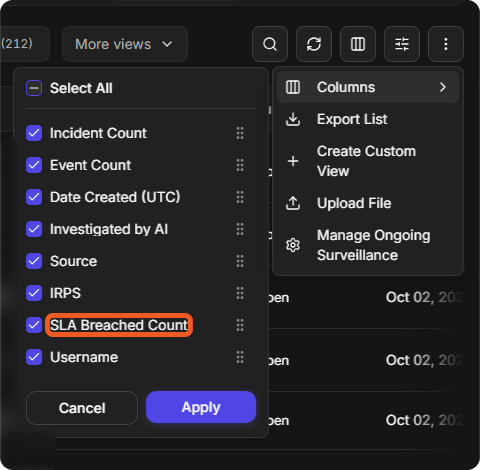
Task: Grab the Date Created (UTC) drag handle
Action: (x=240, y=197)
